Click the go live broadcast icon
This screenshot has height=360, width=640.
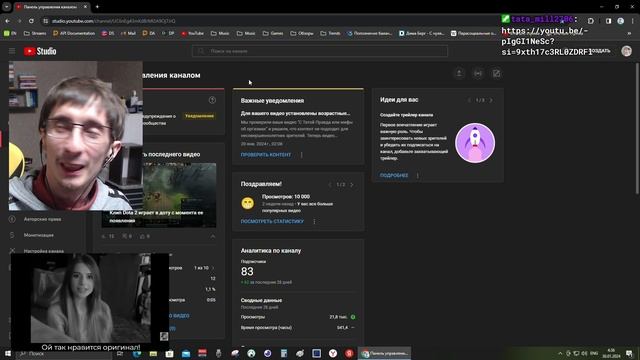478,73
